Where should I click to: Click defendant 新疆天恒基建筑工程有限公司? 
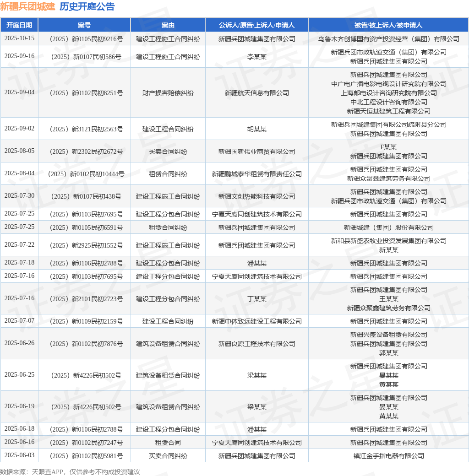pyautogui.click(x=388, y=111)
